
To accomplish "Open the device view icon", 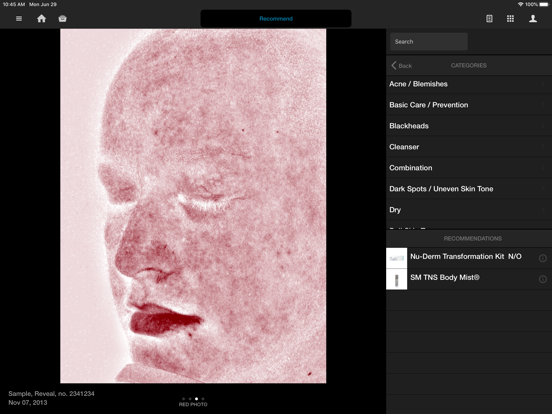I will pos(489,19).
